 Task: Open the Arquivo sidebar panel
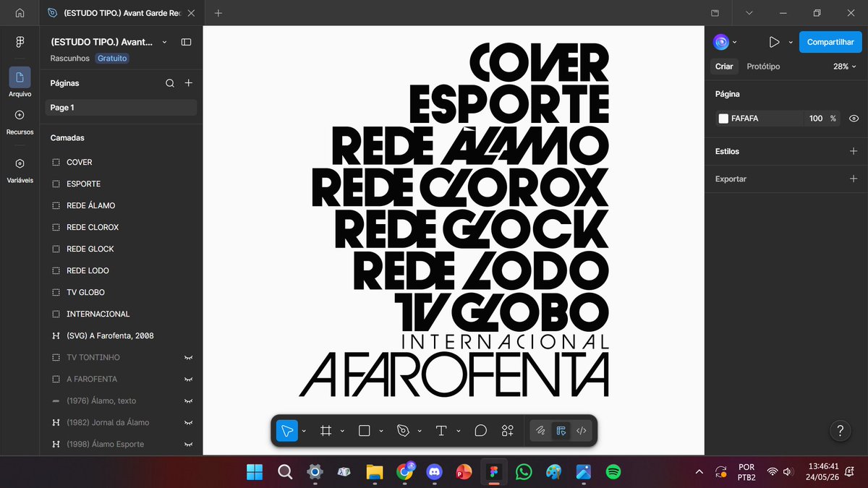point(20,82)
